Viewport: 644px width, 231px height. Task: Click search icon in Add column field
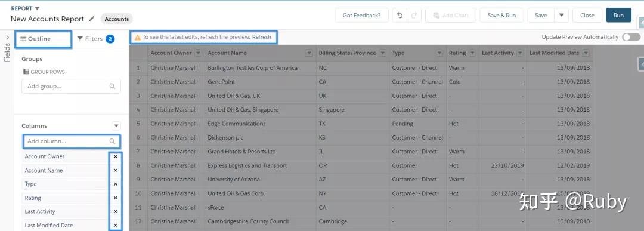[112, 141]
